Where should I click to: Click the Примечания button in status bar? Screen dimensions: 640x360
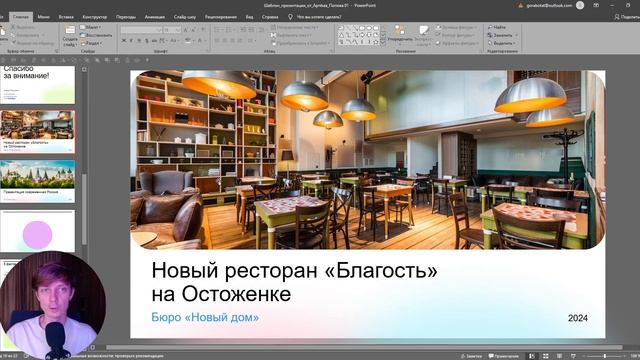pos(504,356)
